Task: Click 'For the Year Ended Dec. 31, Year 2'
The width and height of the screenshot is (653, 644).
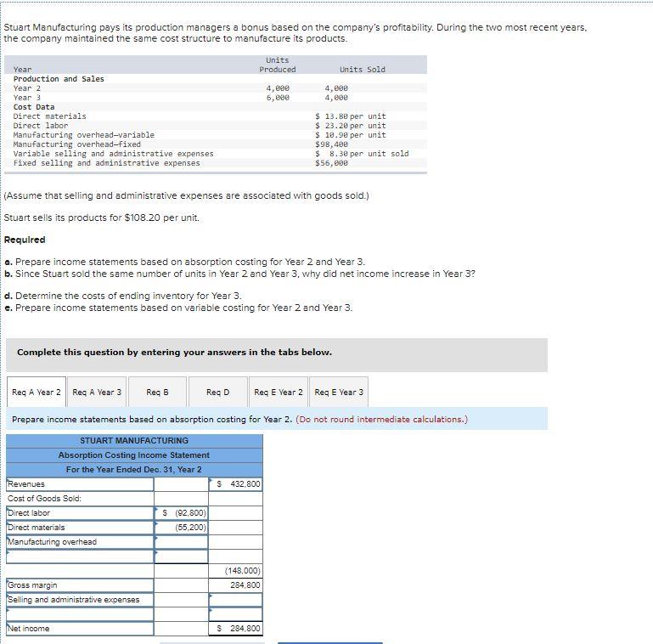Action: (x=134, y=470)
